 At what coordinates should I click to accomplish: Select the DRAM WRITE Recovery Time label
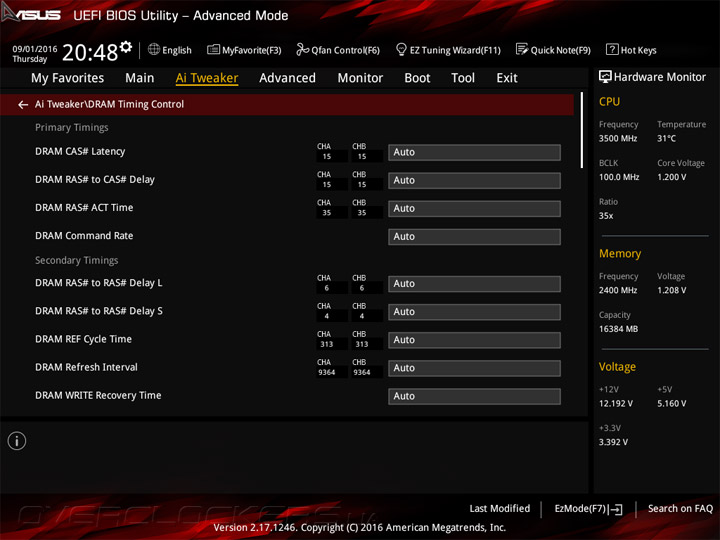98,395
